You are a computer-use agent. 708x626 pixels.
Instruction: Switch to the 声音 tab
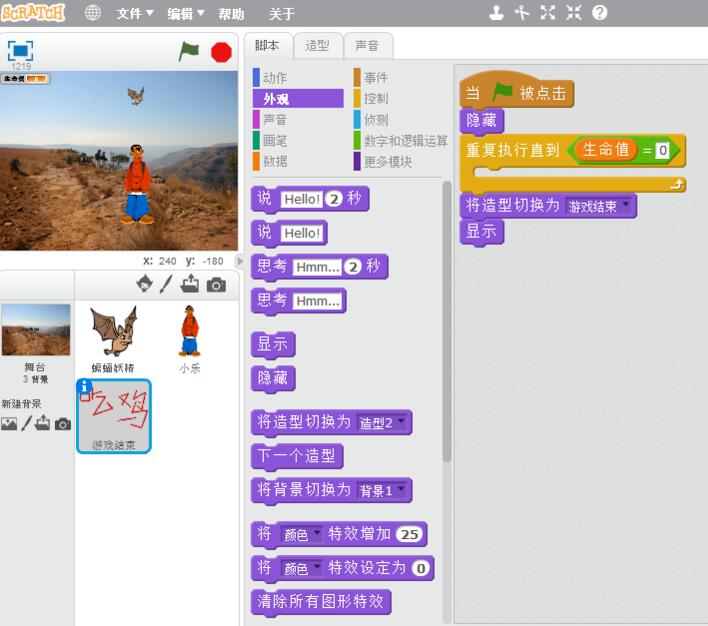click(367, 45)
